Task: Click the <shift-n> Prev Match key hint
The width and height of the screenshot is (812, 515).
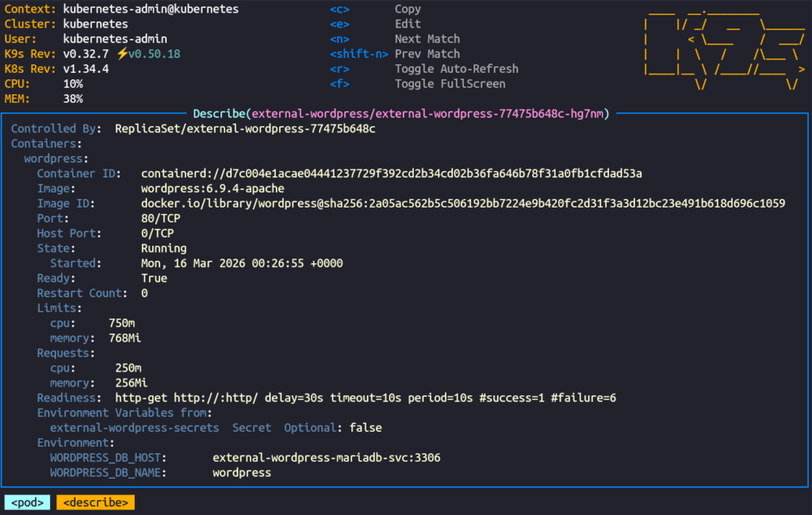Action: (x=359, y=54)
